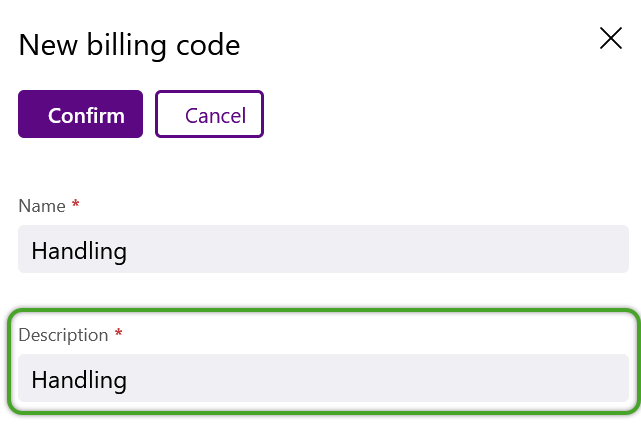Place cursor in Handling text of Name field
The height and width of the screenshot is (431, 641).
tap(79, 251)
